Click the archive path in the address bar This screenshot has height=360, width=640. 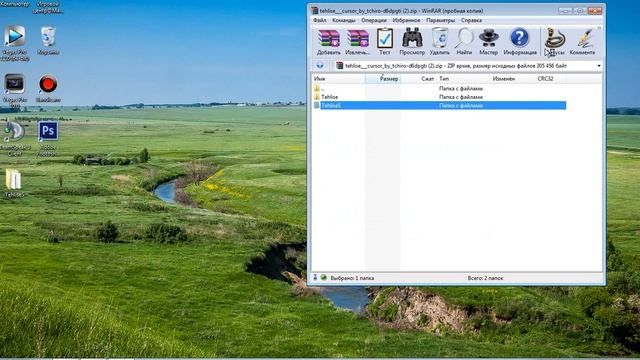coord(456,66)
